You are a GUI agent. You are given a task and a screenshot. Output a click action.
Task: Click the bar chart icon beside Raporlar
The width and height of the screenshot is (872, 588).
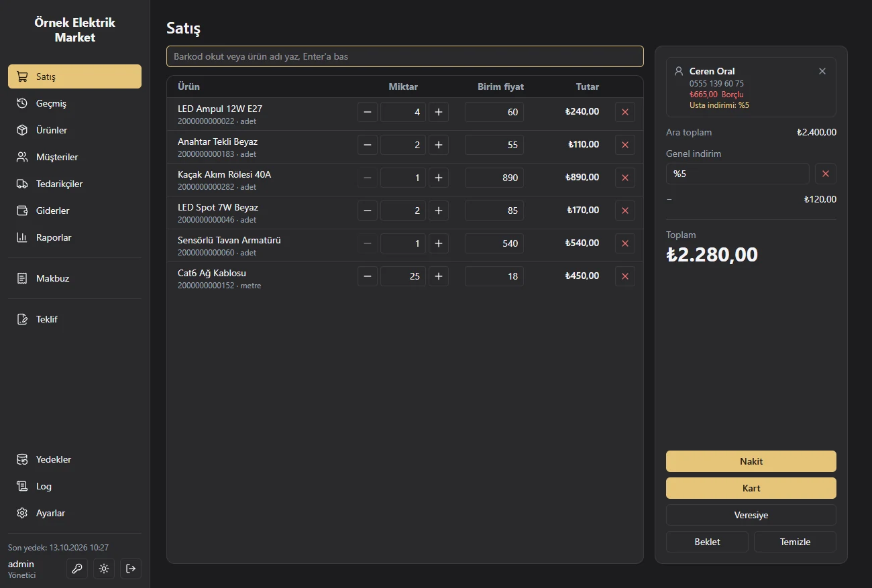[22, 237]
